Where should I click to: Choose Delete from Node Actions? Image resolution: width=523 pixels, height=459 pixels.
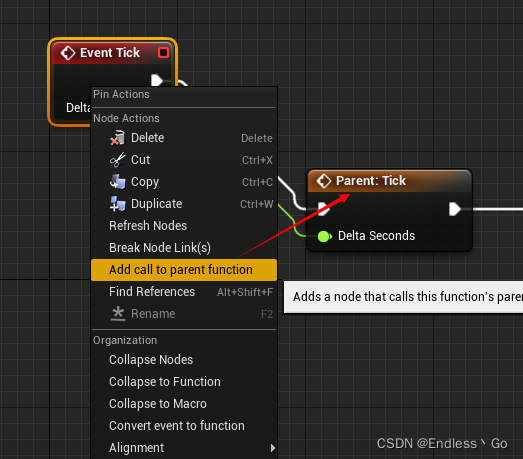point(184,138)
